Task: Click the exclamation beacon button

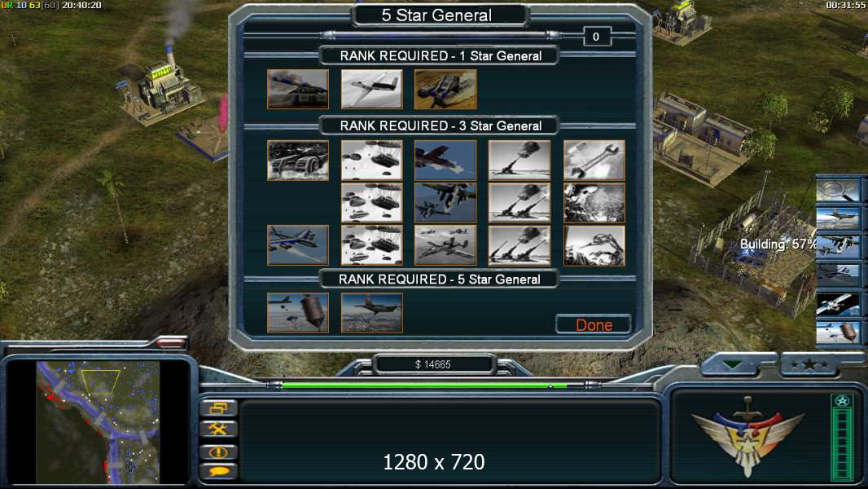Action: click(x=218, y=452)
